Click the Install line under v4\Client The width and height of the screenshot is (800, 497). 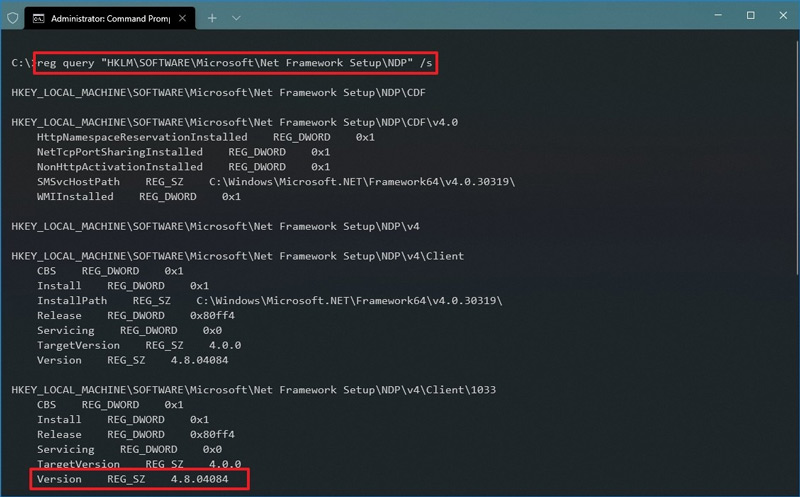point(123,286)
